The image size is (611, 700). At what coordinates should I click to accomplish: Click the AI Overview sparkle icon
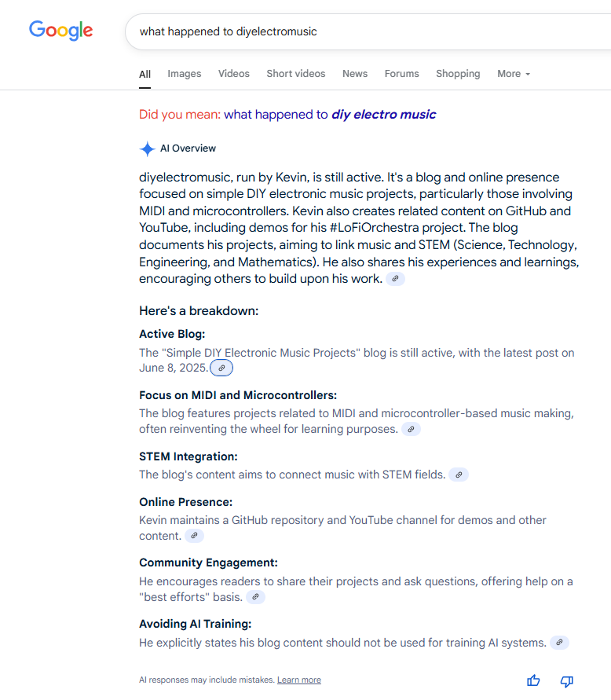tap(147, 148)
